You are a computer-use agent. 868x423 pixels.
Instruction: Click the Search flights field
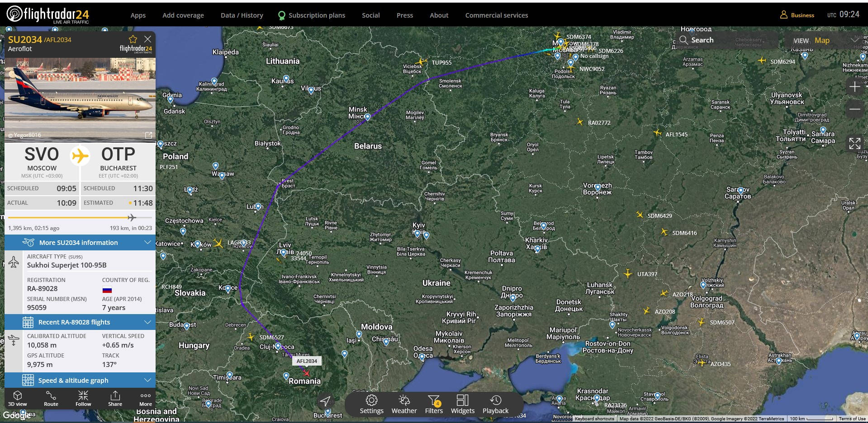point(728,40)
